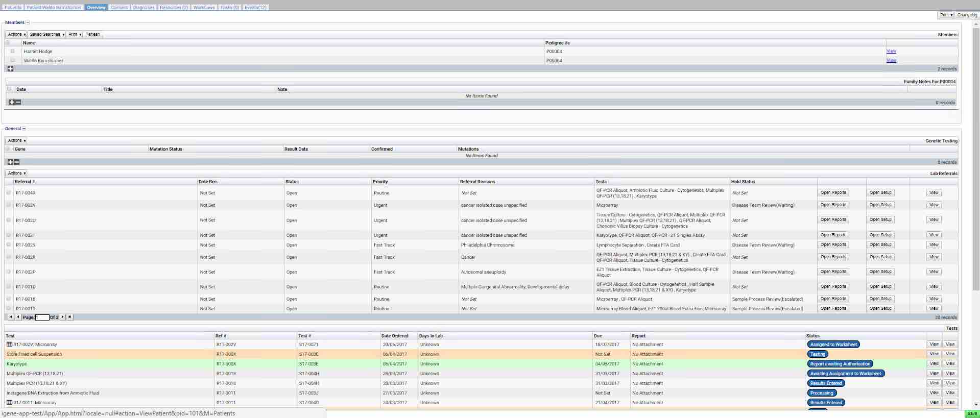Click first View button for Karyotype test
The width and height of the screenshot is (980, 418).
[934, 364]
